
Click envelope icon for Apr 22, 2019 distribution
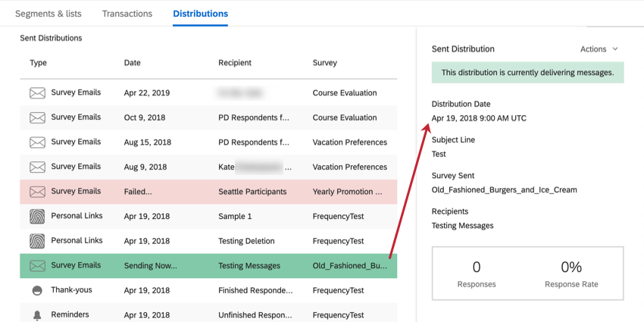[x=37, y=93]
